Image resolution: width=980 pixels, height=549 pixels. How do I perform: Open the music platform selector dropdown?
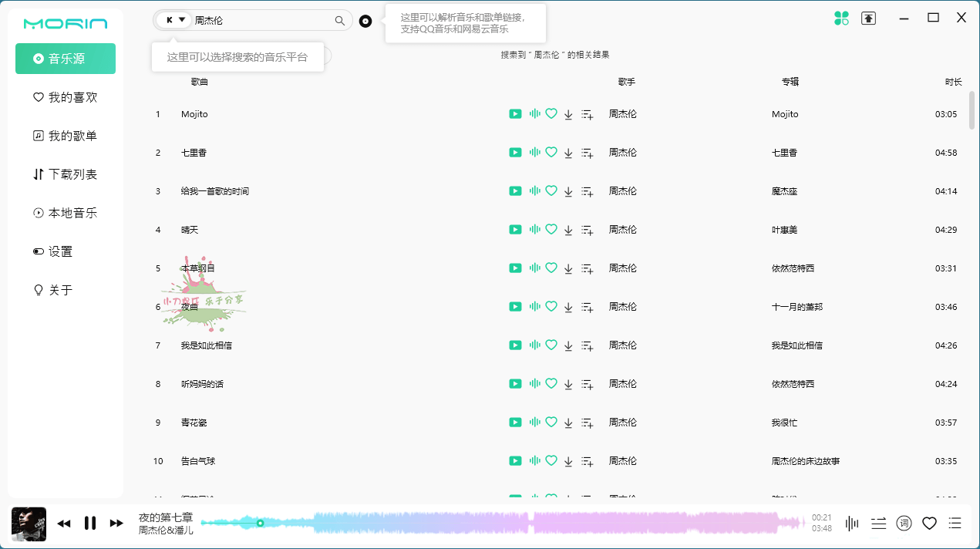pyautogui.click(x=173, y=20)
